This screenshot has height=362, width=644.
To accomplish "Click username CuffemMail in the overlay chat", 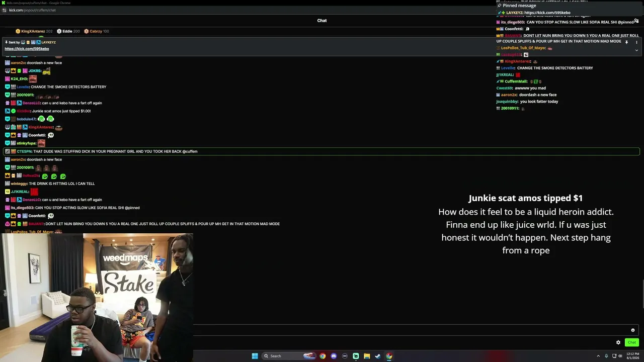I will (x=516, y=81).
